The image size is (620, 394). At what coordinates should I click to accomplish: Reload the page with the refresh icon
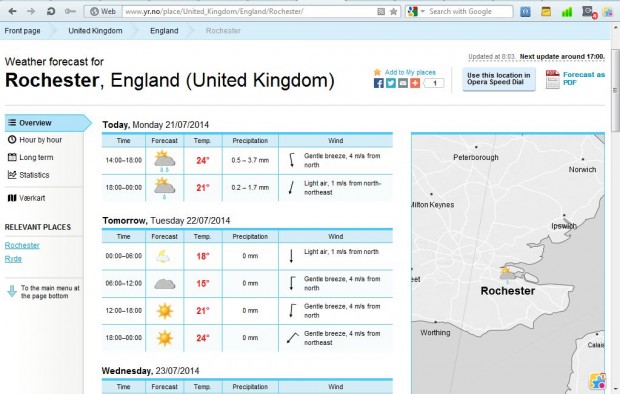[x=51, y=11]
